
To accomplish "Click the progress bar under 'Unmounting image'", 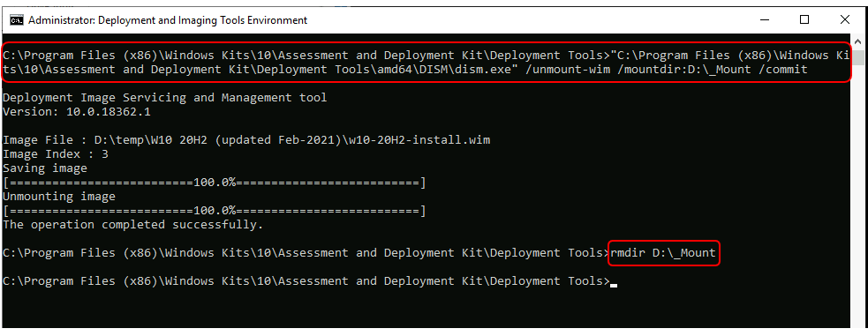I will tap(215, 211).
